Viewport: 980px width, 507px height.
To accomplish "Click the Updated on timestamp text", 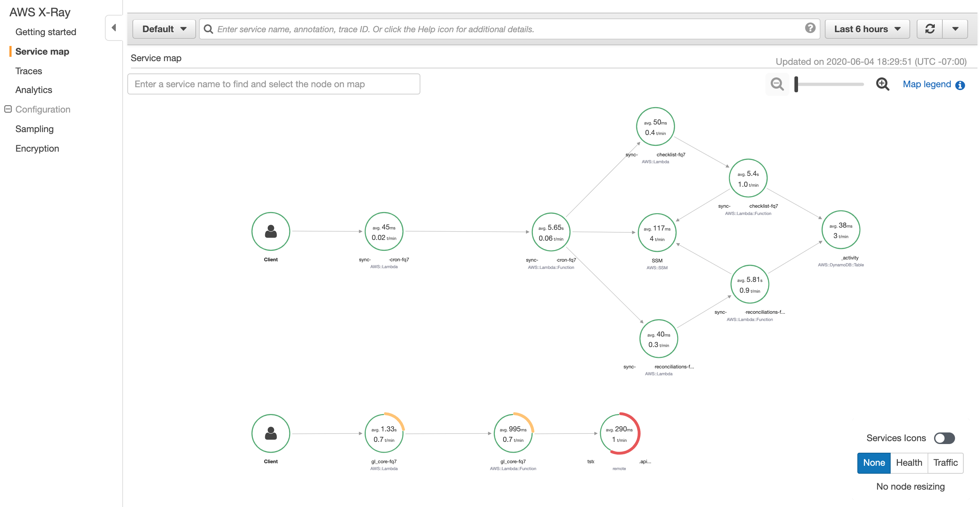I will pyautogui.click(x=871, y=62).
